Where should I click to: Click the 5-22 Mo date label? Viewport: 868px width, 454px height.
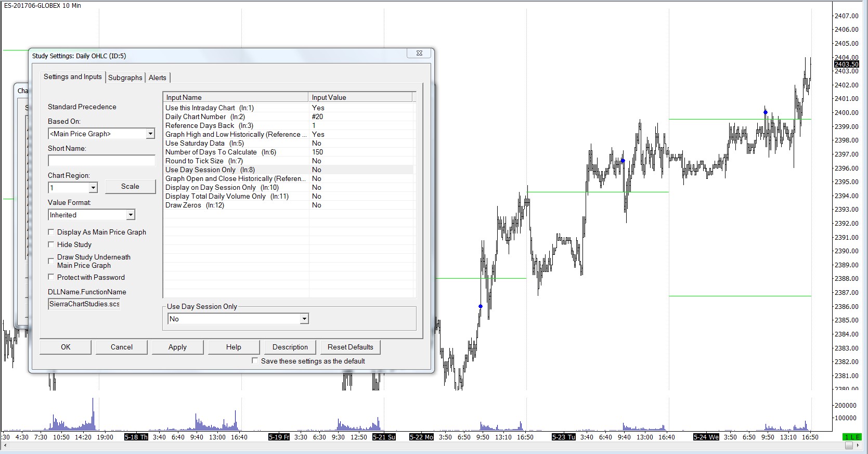click(421, 437)
